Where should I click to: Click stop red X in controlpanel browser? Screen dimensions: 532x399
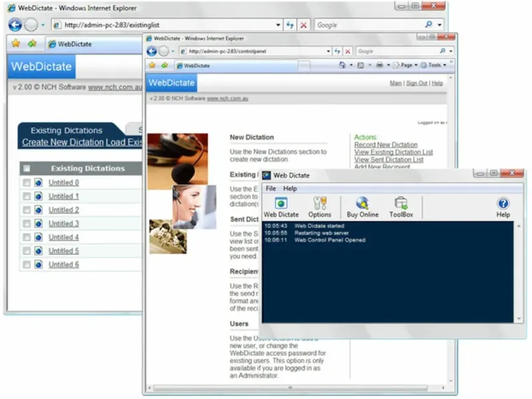click(x=347, y=52)
